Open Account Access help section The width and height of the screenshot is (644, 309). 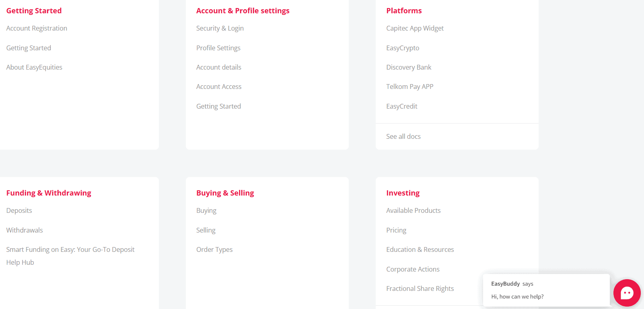click(219, 87)
